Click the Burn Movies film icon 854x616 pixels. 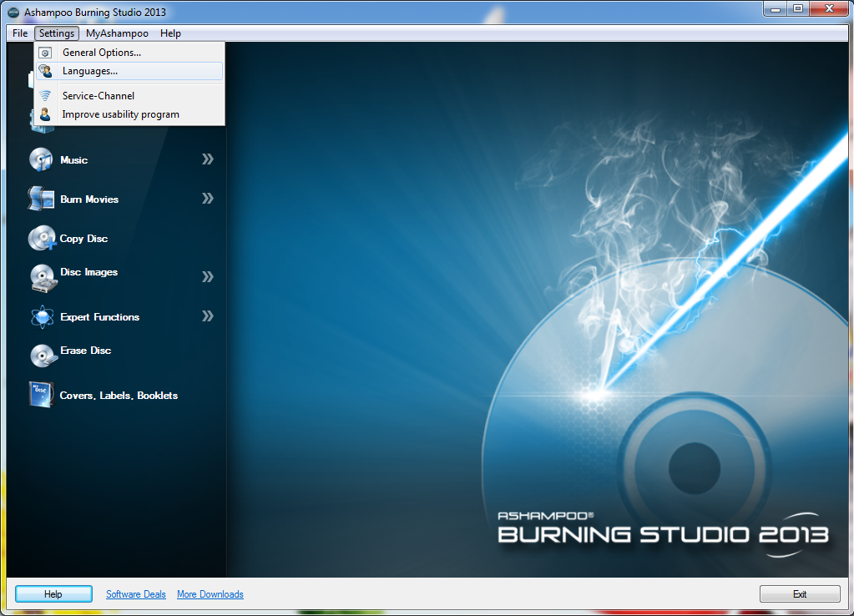[x=42, y=199]
